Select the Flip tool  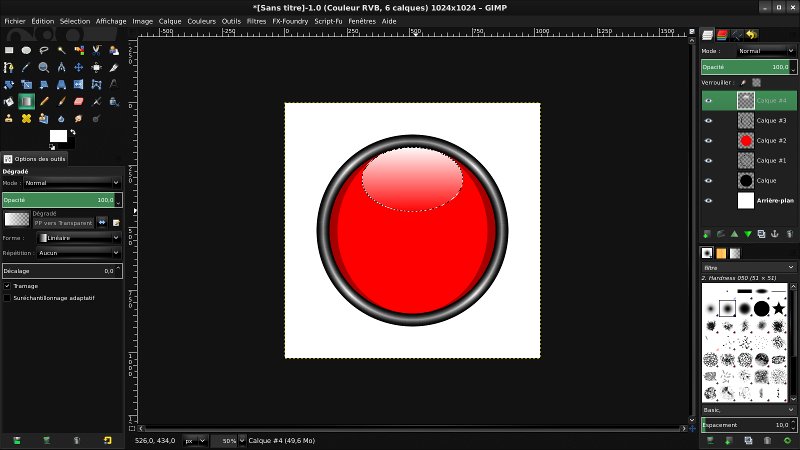click(x=79, y=85)
